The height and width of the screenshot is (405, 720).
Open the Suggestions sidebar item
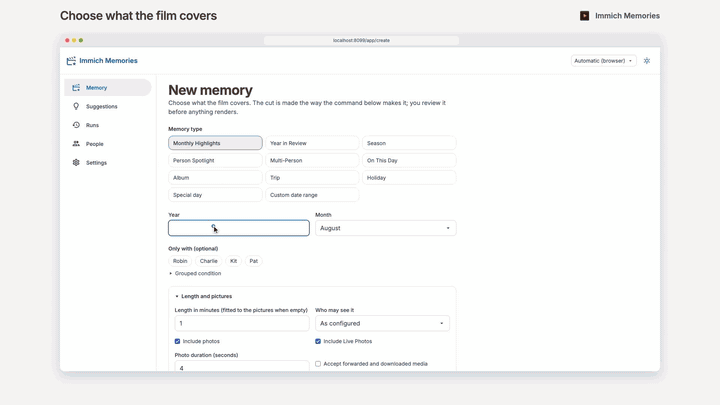(108, 106)
